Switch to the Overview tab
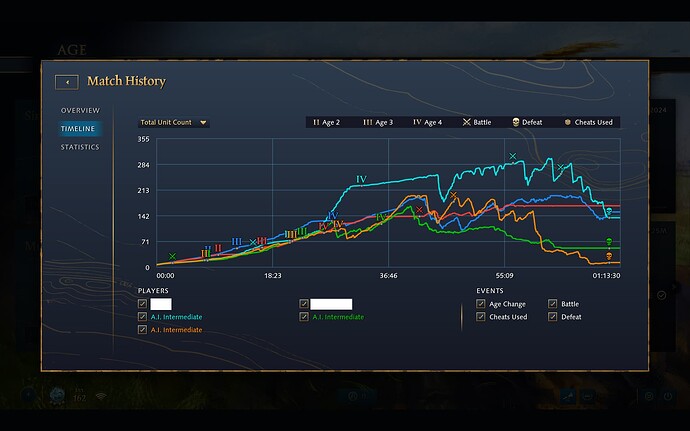 (80, 110)
